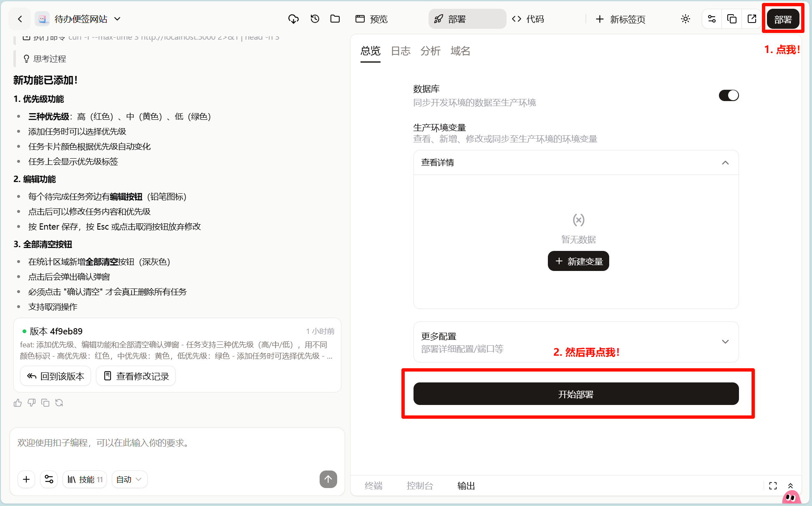This screenshot has width=812, height=506.
Task: Click the 新建变量 button
Action: pos(578,261)
